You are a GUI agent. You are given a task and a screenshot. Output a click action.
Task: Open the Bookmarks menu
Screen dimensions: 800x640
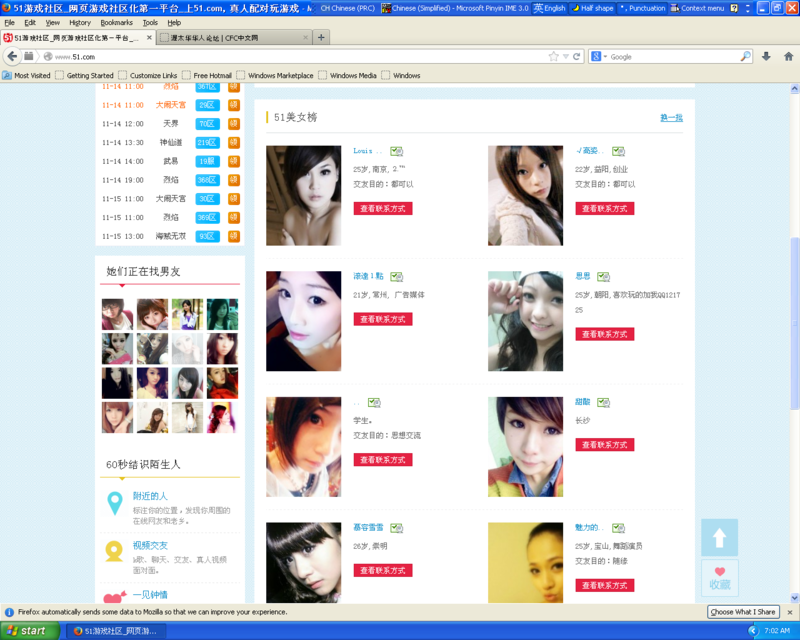(x=116, y=22)
